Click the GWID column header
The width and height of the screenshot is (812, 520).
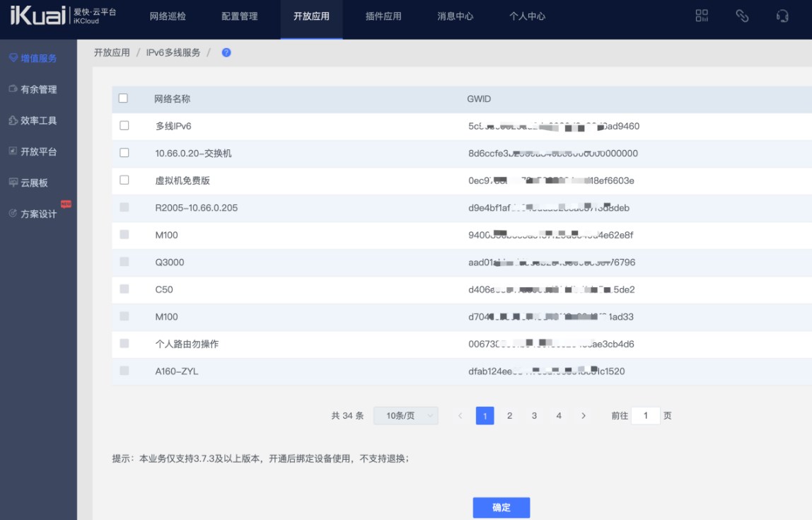(x=479, y=99)
